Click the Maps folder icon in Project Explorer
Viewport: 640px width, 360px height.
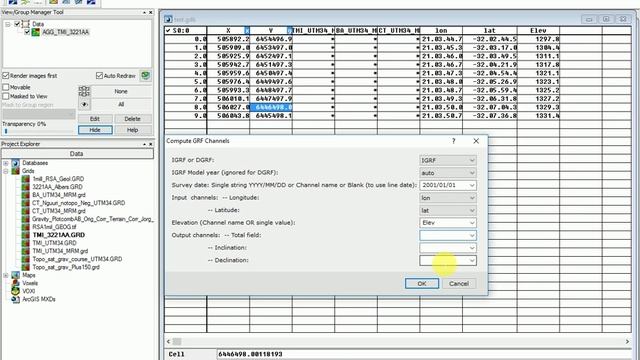coord(16,275)
